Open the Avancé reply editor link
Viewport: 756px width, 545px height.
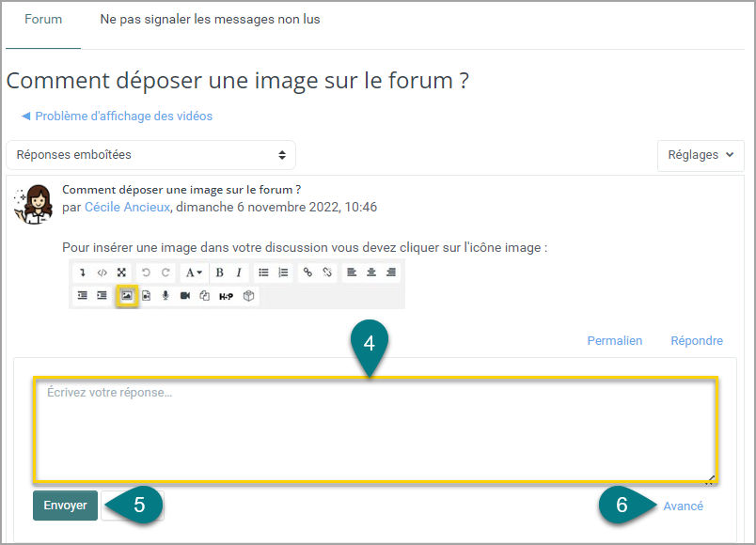point(684,506)
